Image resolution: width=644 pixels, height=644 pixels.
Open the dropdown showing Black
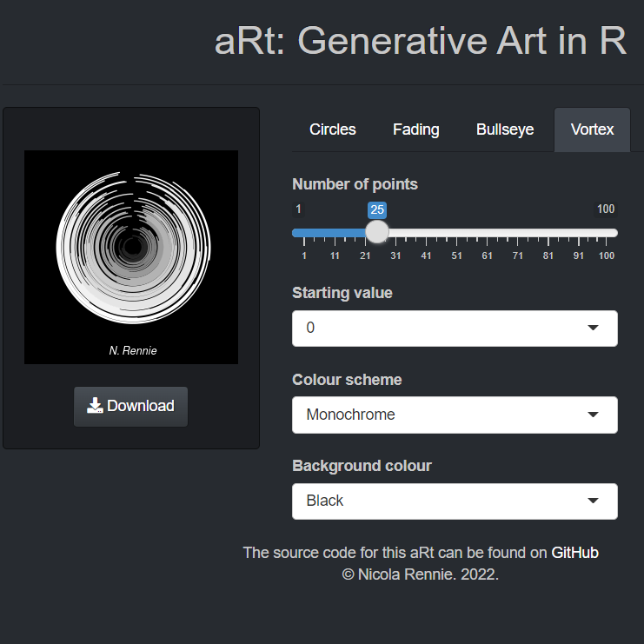[454, 501]
